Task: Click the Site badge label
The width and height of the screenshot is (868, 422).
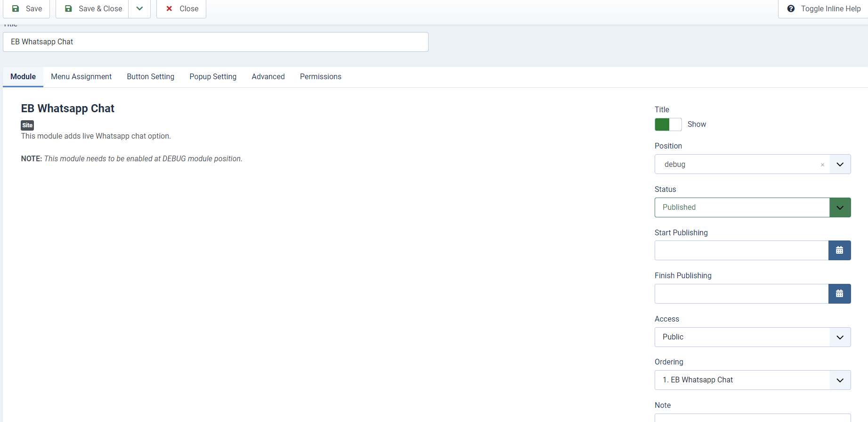Action: pos(27,125)
